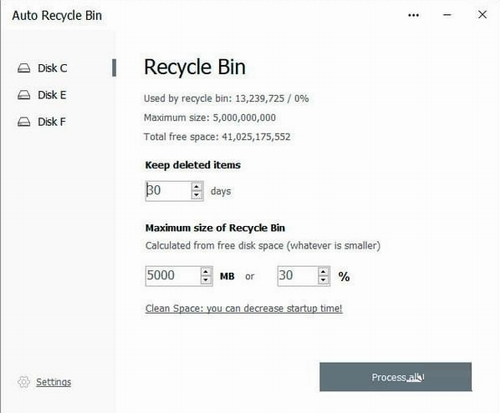Screen dimensions: 500x413
Task: Click the Disk F drive icon
Action: click(24, 122)
